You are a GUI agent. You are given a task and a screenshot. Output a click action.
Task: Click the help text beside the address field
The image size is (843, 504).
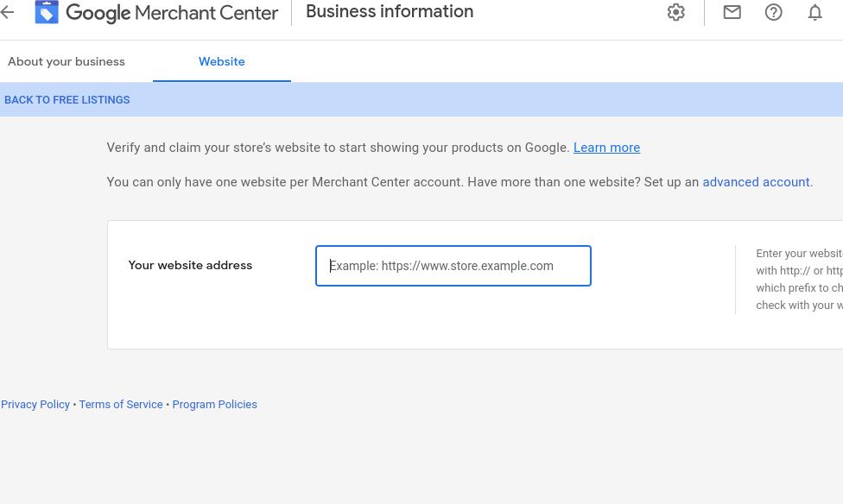click(x=799, y=279)
